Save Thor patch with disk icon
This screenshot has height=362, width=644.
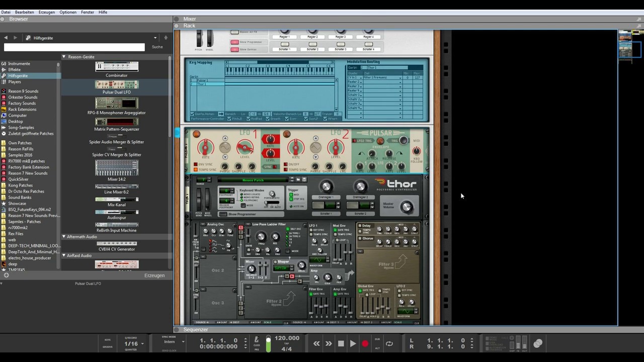point(304,179)
